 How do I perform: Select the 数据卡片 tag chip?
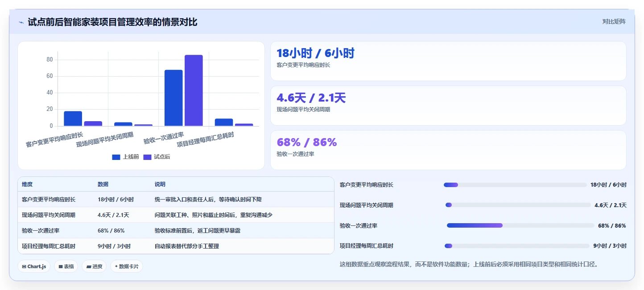(127, 266)
